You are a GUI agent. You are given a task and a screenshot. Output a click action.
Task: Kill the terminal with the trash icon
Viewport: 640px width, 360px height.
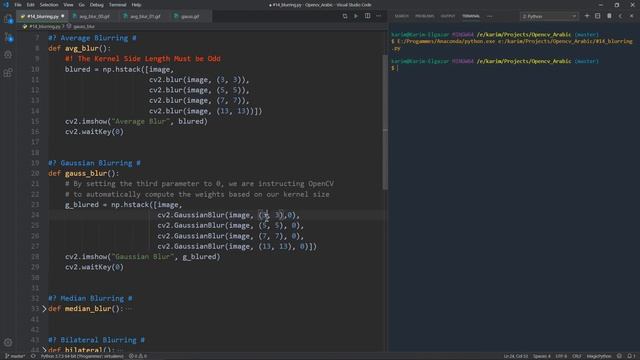click(609, 16)
